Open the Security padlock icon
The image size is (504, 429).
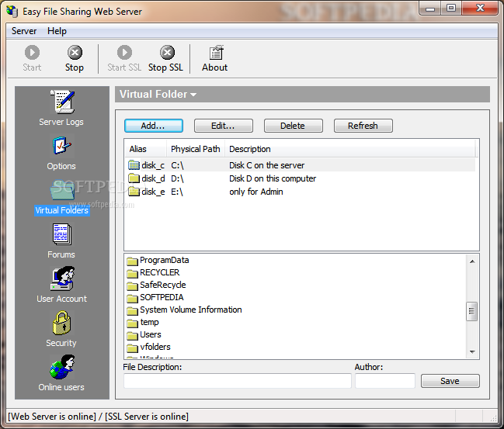pyautogui.click(x=61, y=323)
